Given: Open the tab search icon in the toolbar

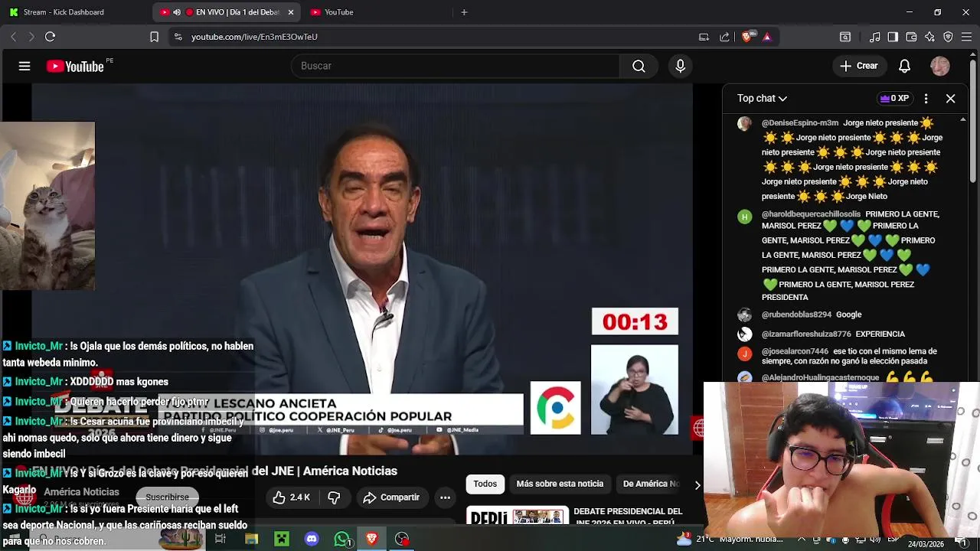Looking at the screenshot, I should point(845,37).
